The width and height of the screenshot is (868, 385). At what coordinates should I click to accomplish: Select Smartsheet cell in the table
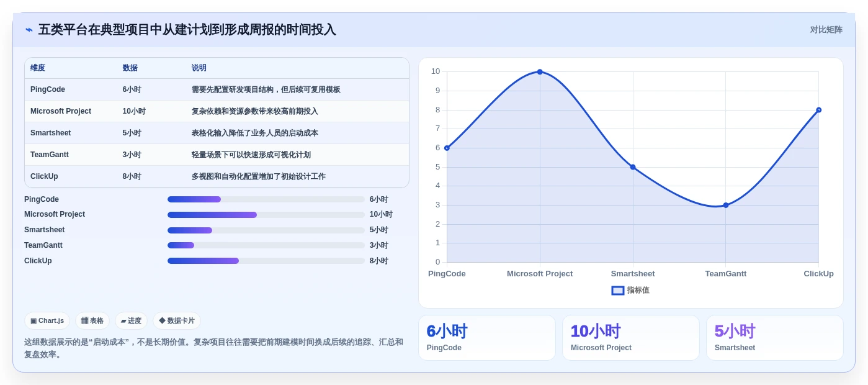[51, 133]
